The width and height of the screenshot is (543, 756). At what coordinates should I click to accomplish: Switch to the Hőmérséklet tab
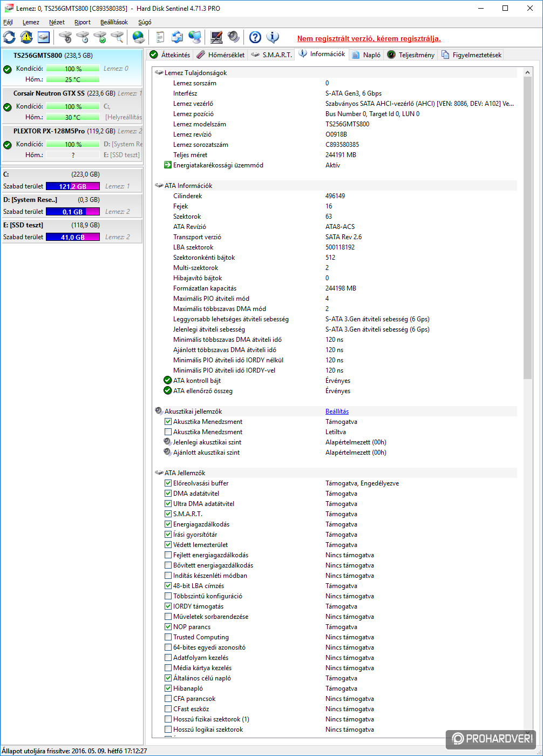(x=220, y=55)
